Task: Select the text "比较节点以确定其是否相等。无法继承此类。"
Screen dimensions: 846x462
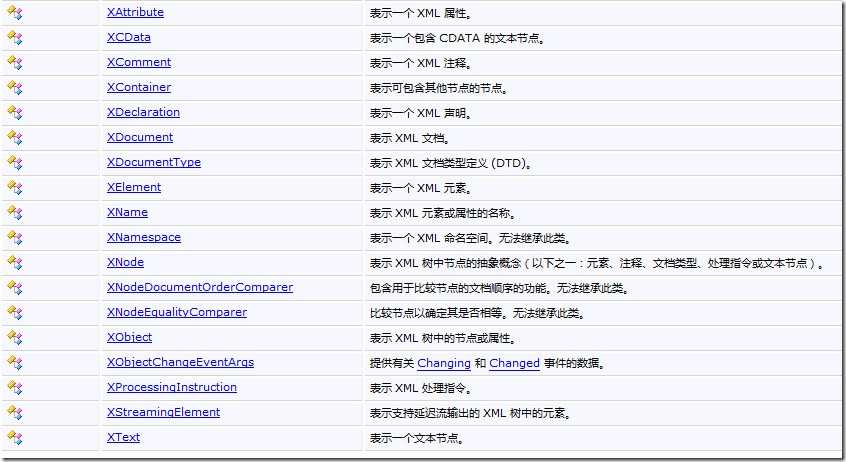Action: [477, 313]
